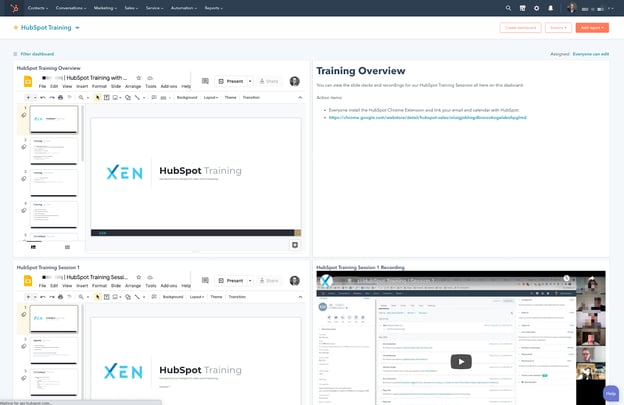The width and height of the screenshot is (624, 405).
Task: Select shape tool in Overview toolbar
Action: (x=128, y=97)
